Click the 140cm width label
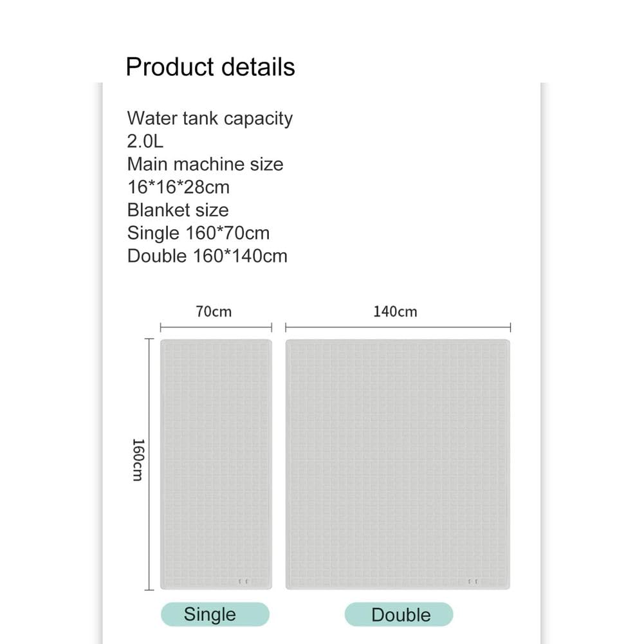 point(395,312)
